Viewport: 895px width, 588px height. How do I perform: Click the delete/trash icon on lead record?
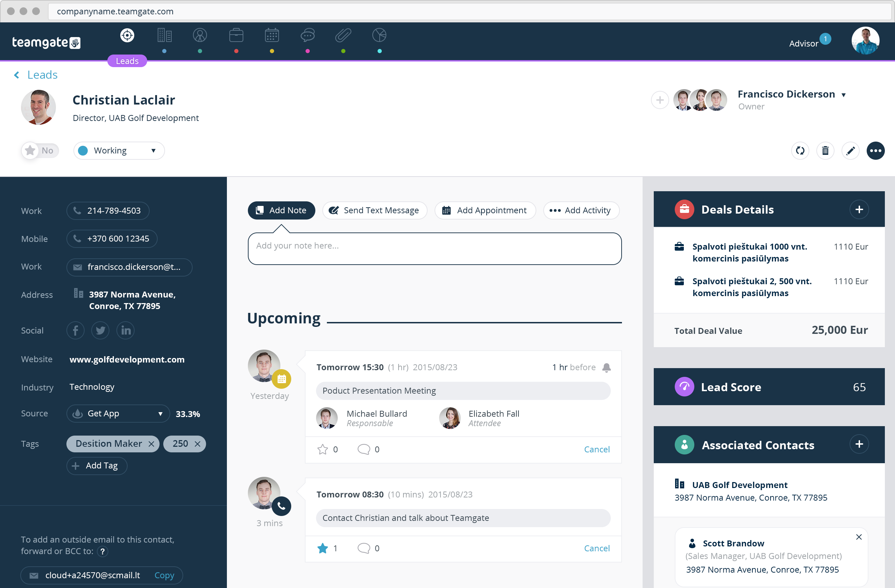(x=825, y=150)
